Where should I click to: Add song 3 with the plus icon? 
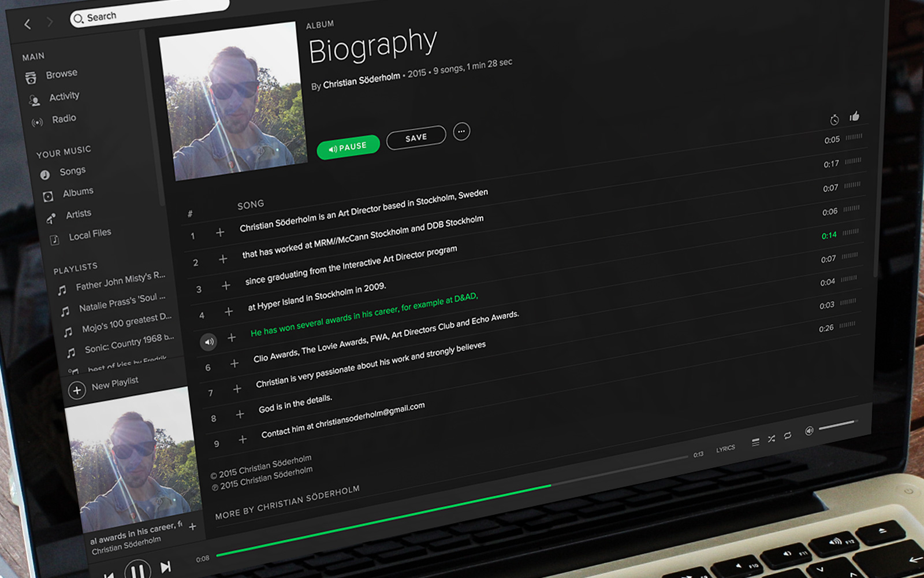click(226, 286)
